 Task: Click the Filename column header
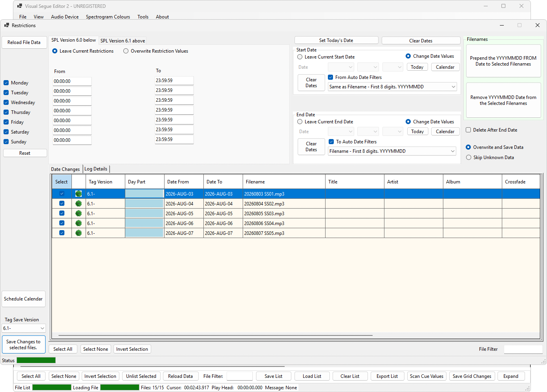tap(284, 182)
